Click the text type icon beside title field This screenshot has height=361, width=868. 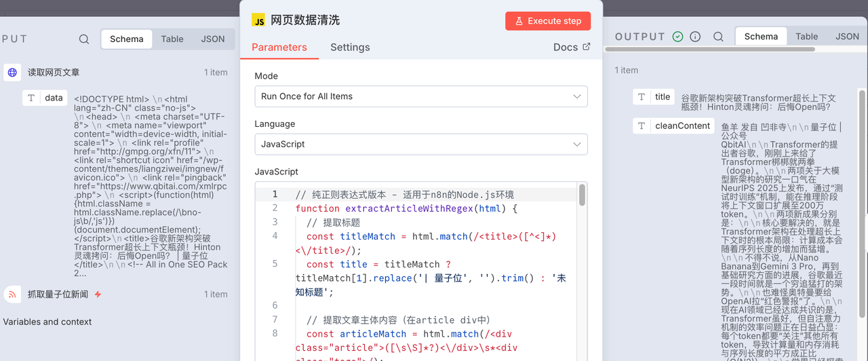point(642,97)
